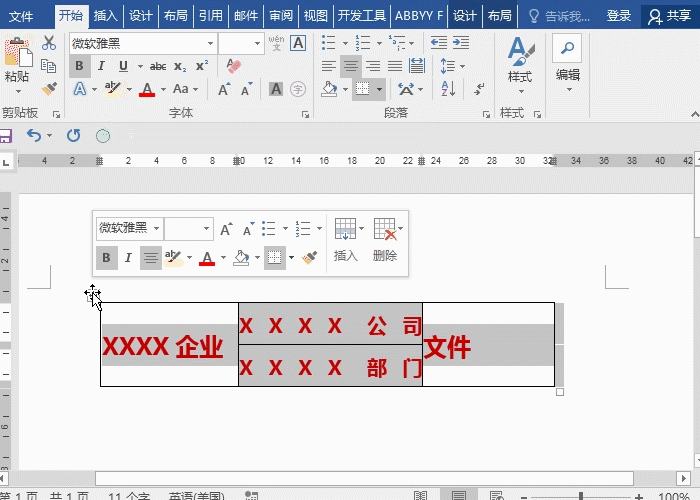Expand the borders dropdown arrow in ribbon

tap(379, 89)
